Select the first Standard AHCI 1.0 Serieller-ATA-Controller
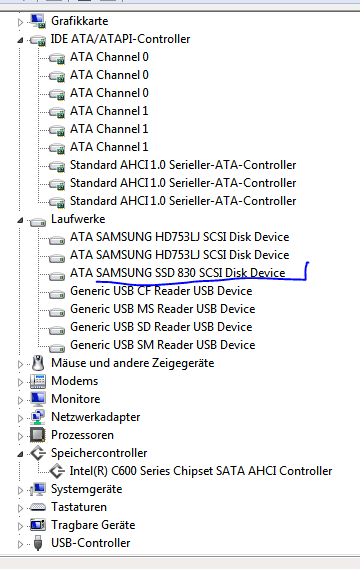Image resolution: width=360 pixels, height=569 pixels. pyautogui.click(x=183, y=165)
